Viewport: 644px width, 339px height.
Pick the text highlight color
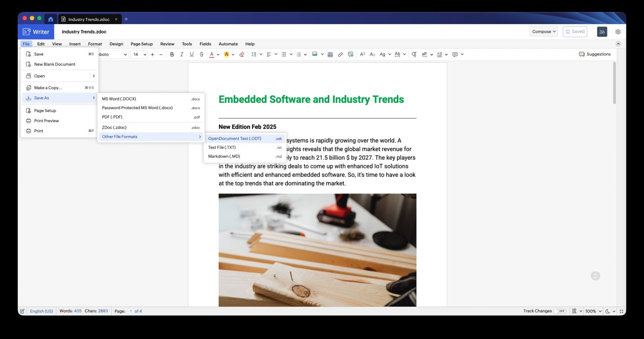click(227, 54)
